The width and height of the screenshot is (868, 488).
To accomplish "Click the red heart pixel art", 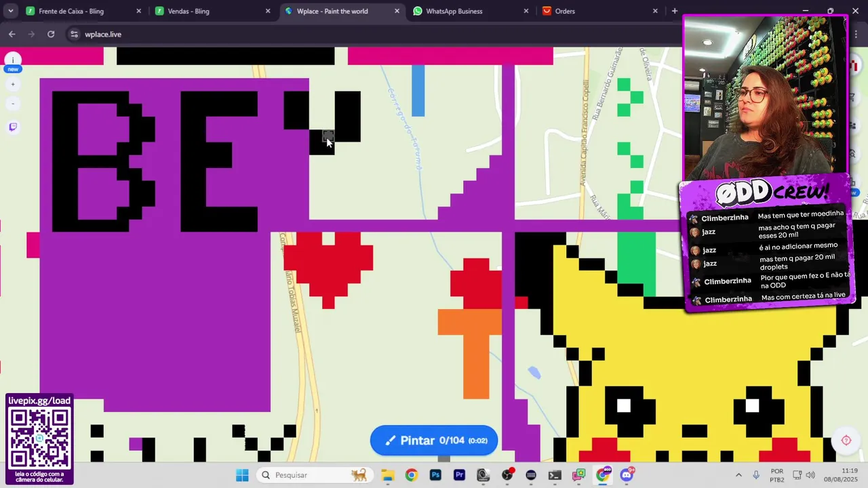I will tap(328, 269).
